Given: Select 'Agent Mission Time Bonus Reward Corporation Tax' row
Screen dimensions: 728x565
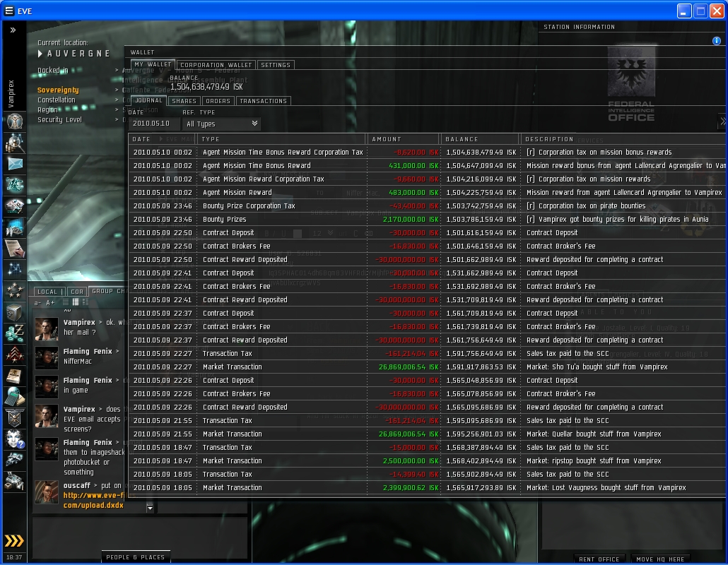Looking at the screenshot, I should click(x=427, y=152).
